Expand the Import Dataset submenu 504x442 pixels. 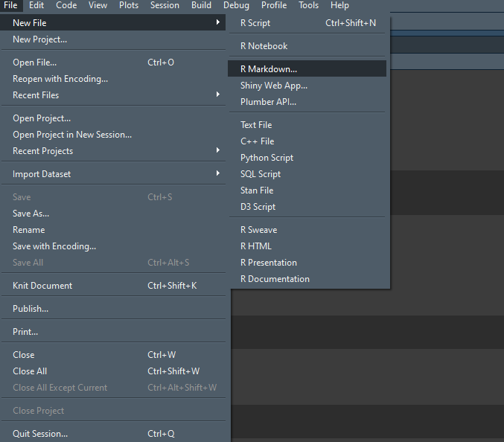(42, 174)
